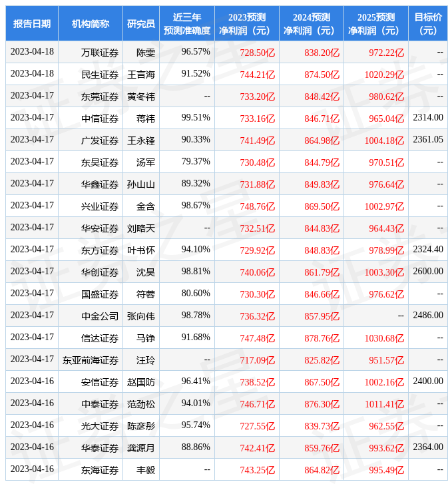Click the 2023预测净利润 column header

(247, 23)
